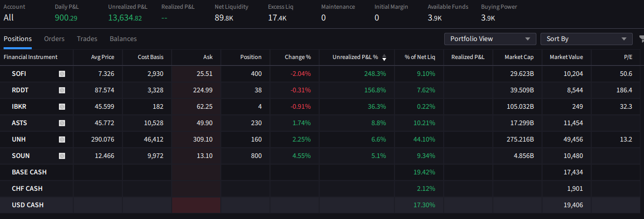
Task: Click the Excess Liq value 17.4K
Action: click(x=277, y=17)
